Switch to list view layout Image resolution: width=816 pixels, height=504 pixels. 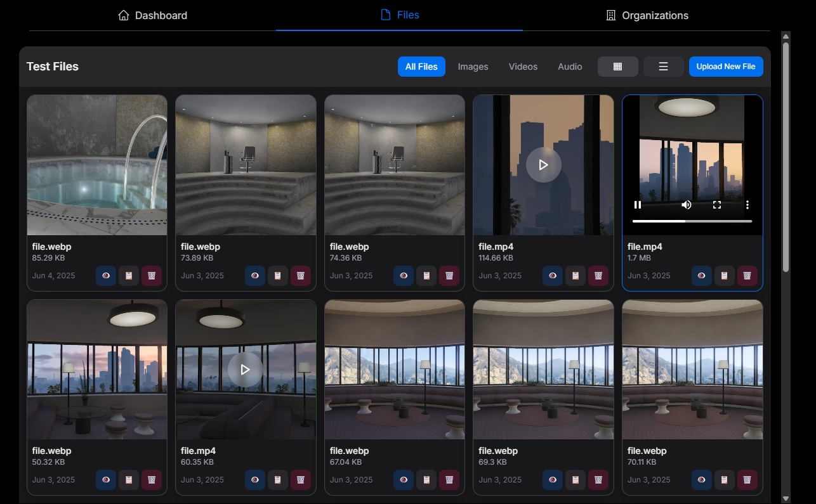(664, 67)
